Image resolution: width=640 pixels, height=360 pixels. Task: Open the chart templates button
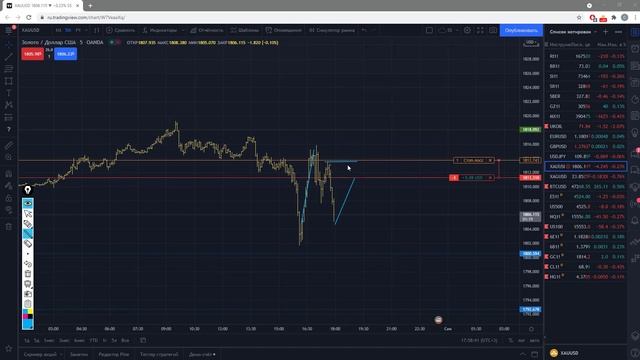tap(244, 30)
